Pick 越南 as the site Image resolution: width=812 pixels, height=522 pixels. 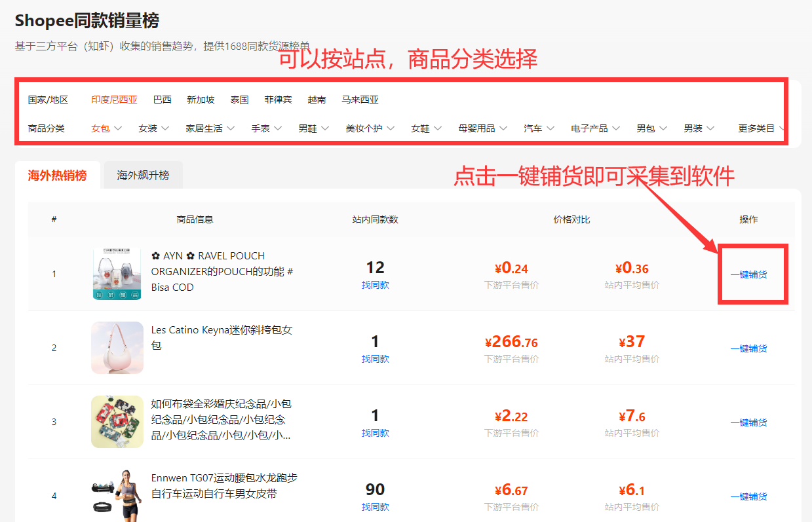317,100
